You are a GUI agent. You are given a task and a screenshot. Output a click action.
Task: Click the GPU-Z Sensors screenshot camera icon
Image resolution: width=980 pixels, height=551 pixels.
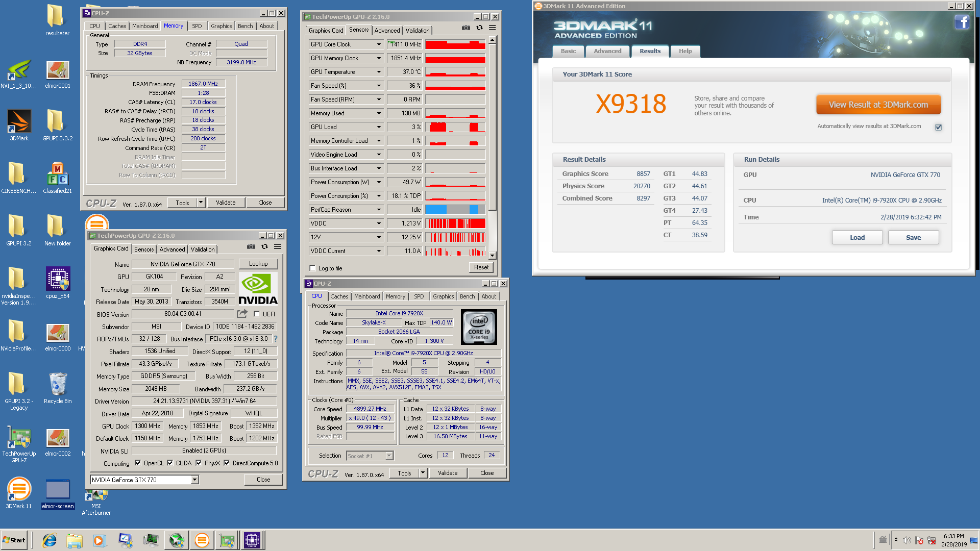click(465, 28)
